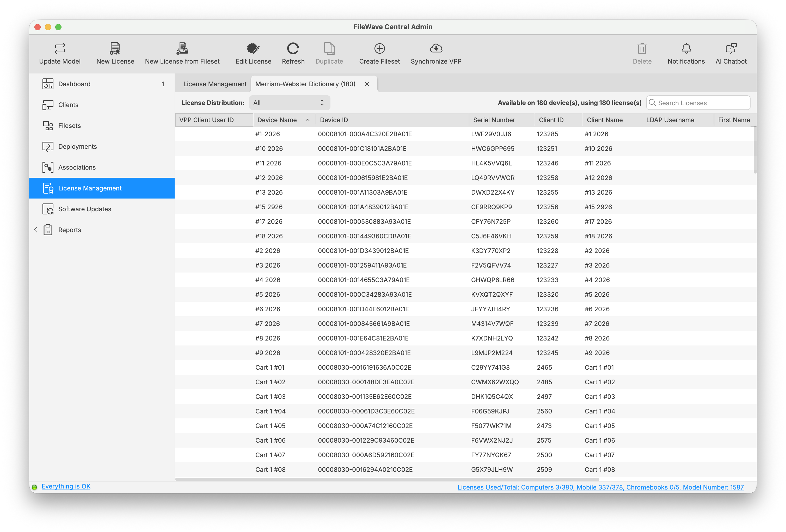Sort by Device ID column header
This screenshot has width=786, height=532.
[x=392, y=120]
